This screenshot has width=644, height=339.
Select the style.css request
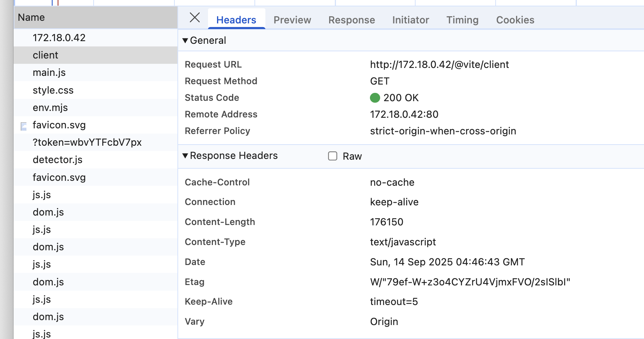tap(53, 90)
